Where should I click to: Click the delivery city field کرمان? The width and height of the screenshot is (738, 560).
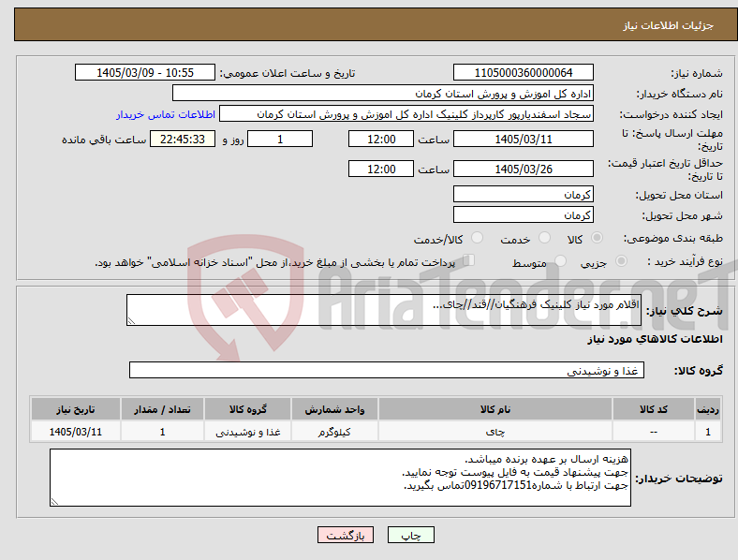pos(523,214)
